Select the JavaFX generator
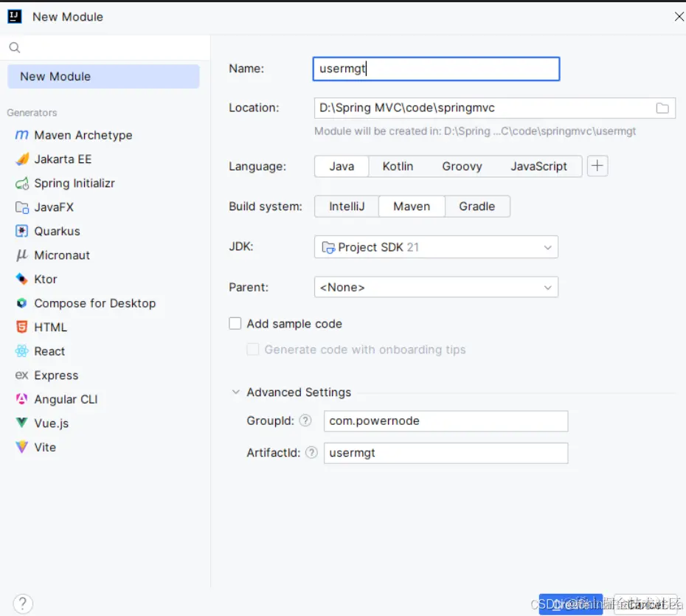 click(x=44, y=207)
